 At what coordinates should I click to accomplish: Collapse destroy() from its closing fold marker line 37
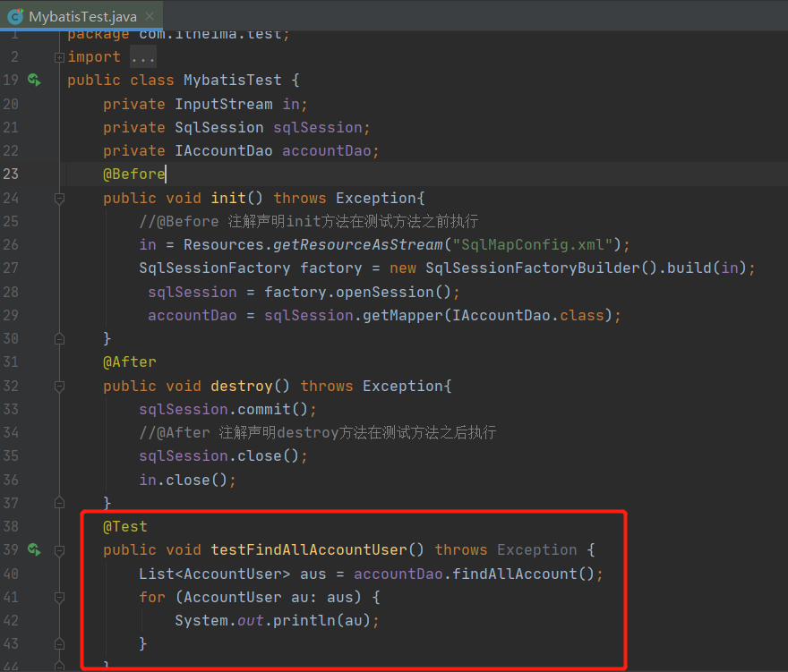59,503
